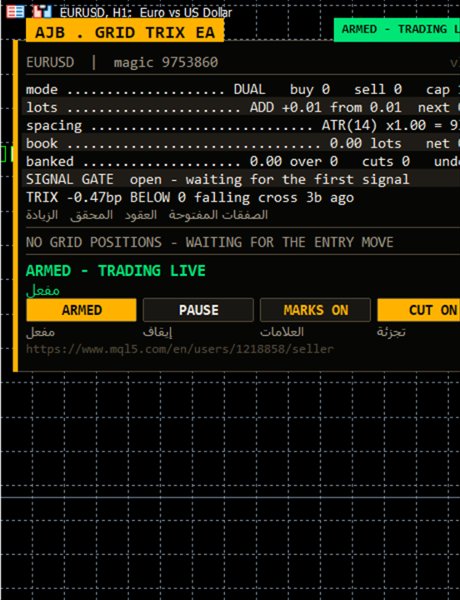
Task: Click the green ARMED - TRADING status badge
Action: point(397,29)
